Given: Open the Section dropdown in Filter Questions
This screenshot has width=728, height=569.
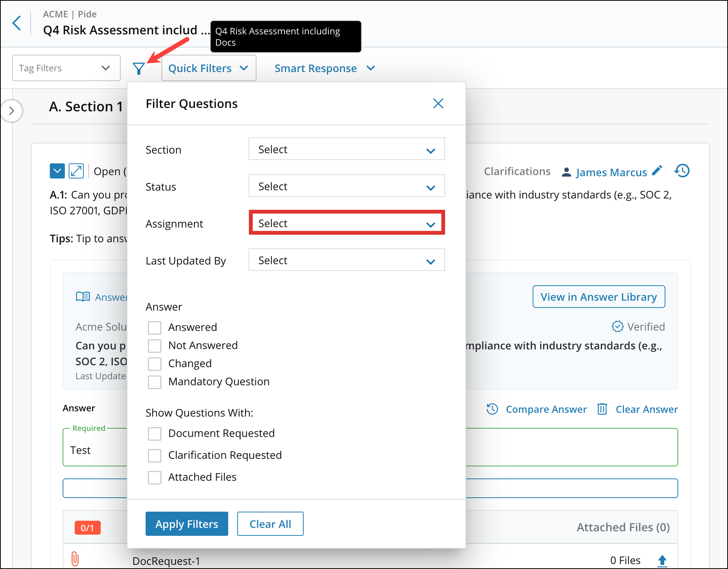Looking at the screenshot, I should 346,149.
